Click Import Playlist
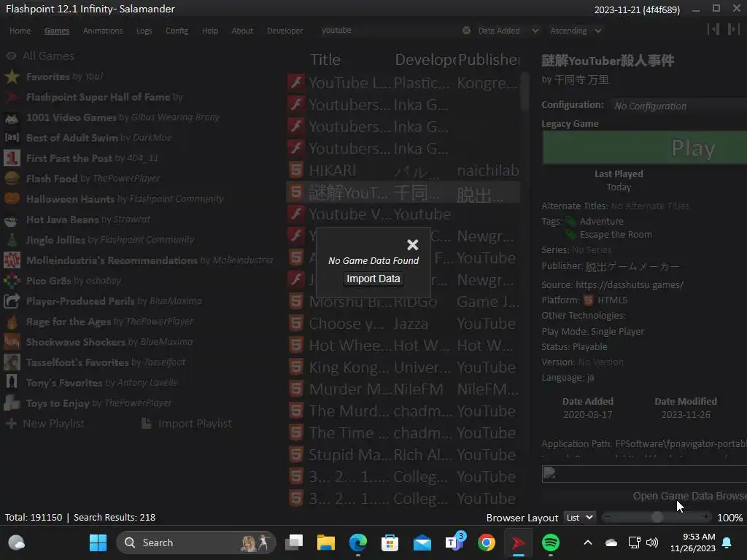The width and height of the screenshot is (747, 560). pyautogui.click(x=187, y=424)
